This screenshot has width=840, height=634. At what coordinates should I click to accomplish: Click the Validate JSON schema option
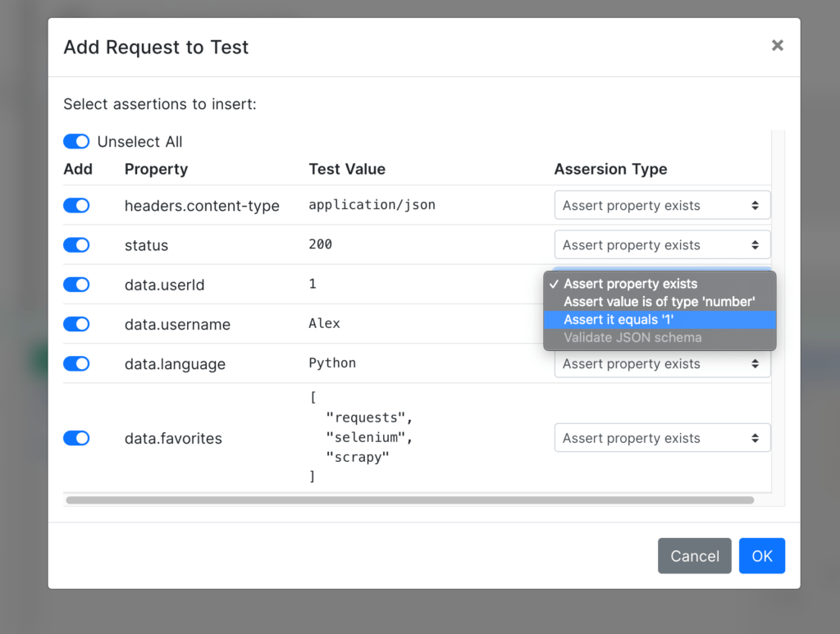click(x=632, y=338)
